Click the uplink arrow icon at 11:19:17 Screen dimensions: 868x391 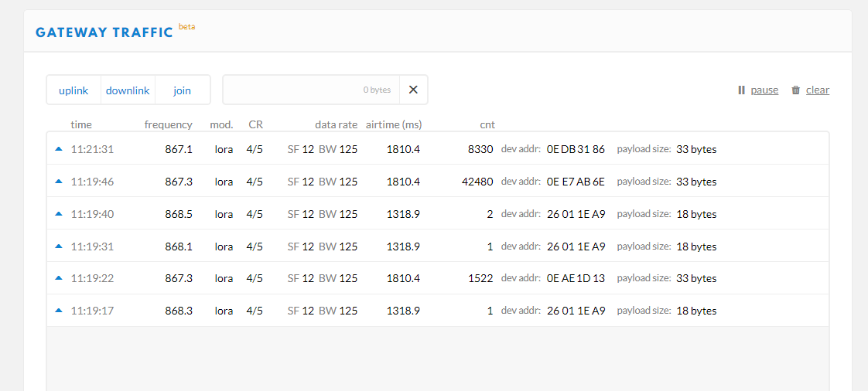click(x=59, y=311)
